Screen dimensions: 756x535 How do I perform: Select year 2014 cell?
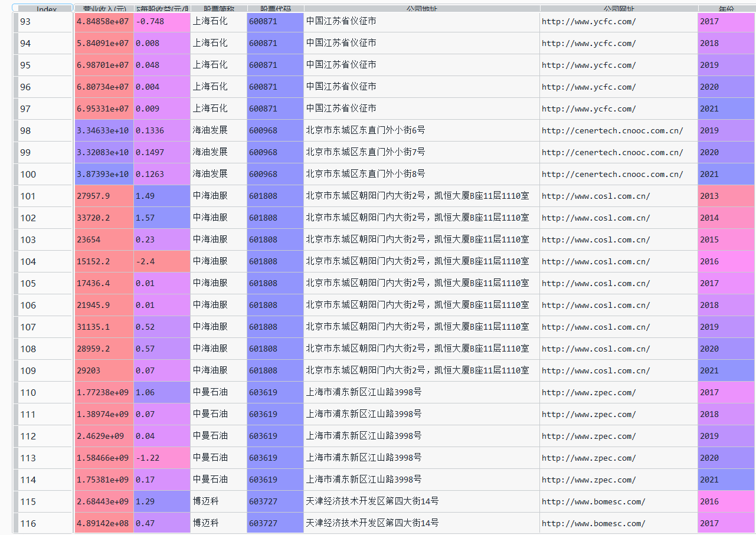click(726, 218)
